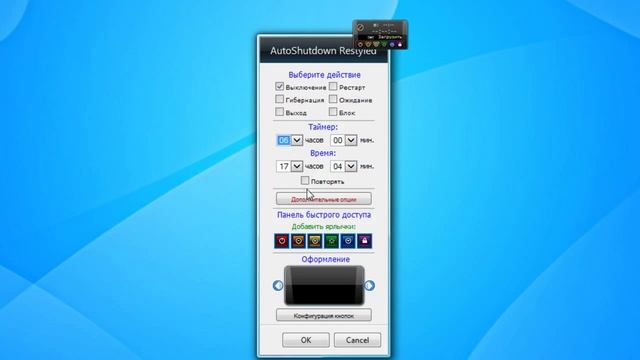This screenshot has width=640, height=360.
Task: Show the previous skin with the left arrow
Action: (278, 285)
